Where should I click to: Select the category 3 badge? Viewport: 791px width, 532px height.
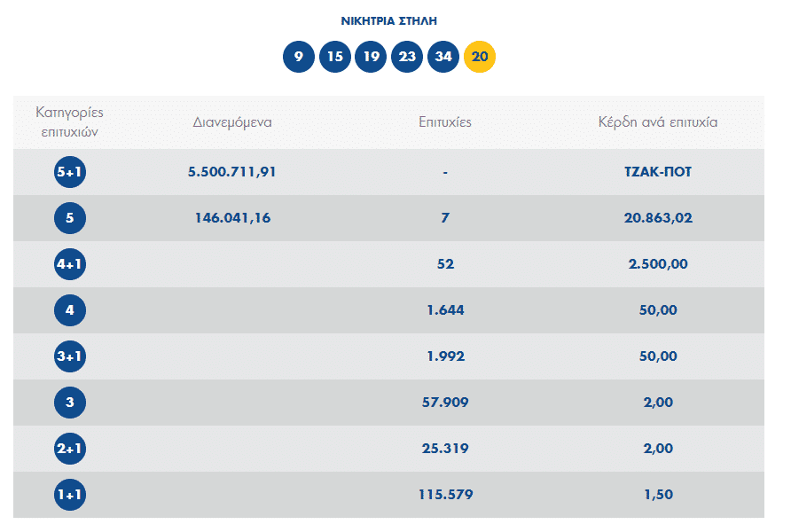[69, 403]
